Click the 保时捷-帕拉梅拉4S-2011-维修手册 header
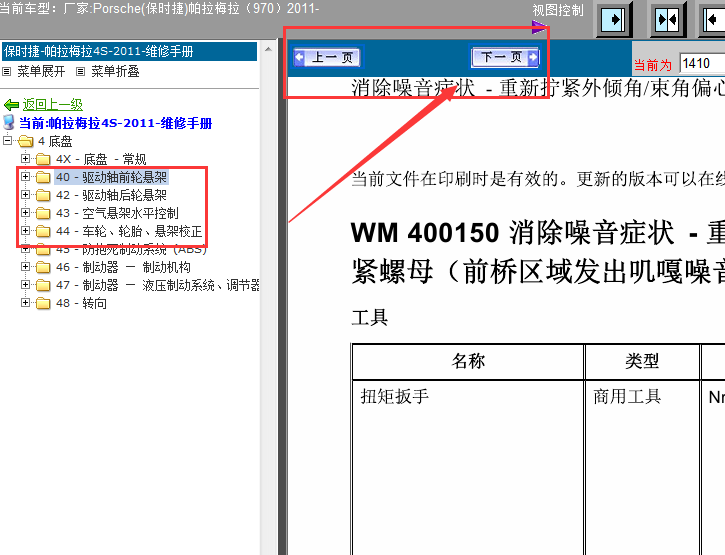Viewport: 725px width, 555px height. [x=129, y=51]
